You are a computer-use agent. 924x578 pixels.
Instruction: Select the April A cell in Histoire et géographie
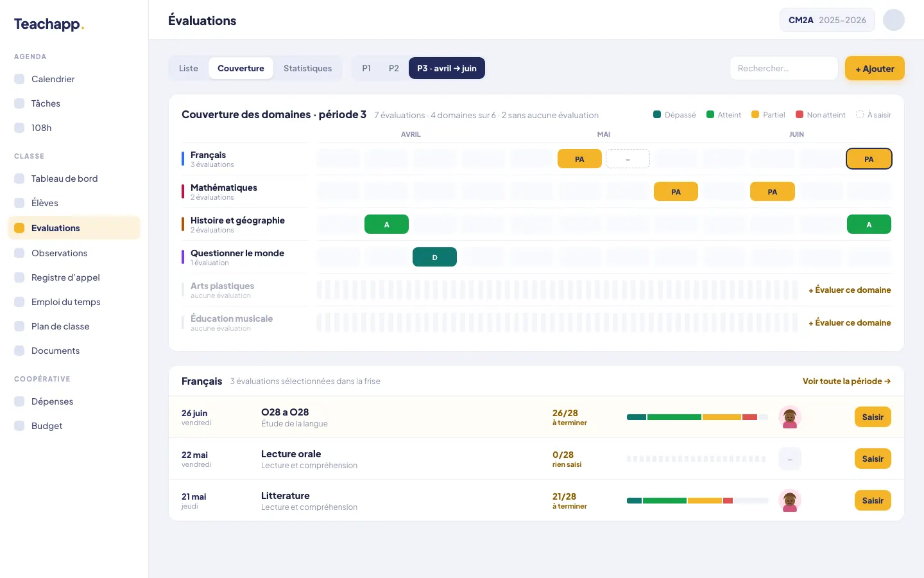(386, 224)
